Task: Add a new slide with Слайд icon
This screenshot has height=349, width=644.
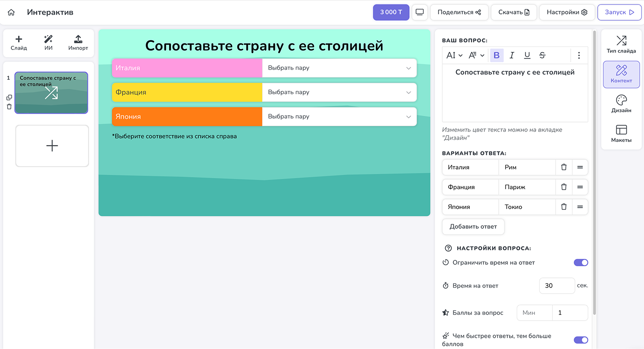Action: coord(19,43)
